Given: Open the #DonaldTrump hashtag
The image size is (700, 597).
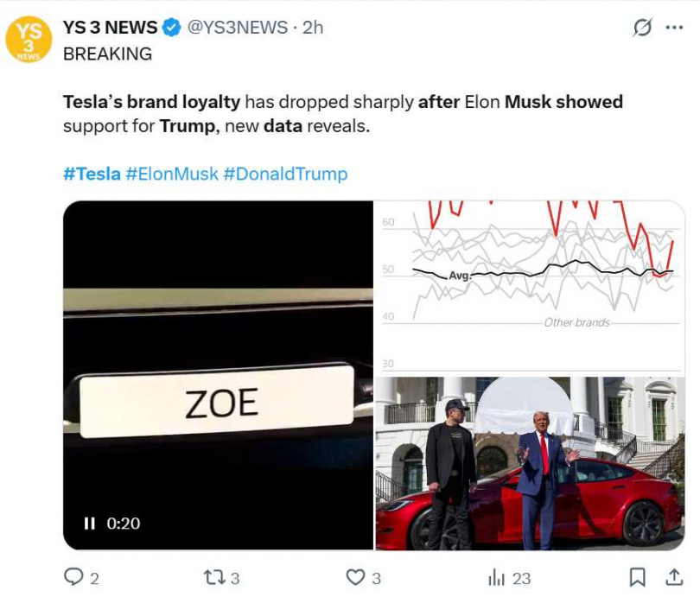Looking at the screenshot, I should 285,174.
